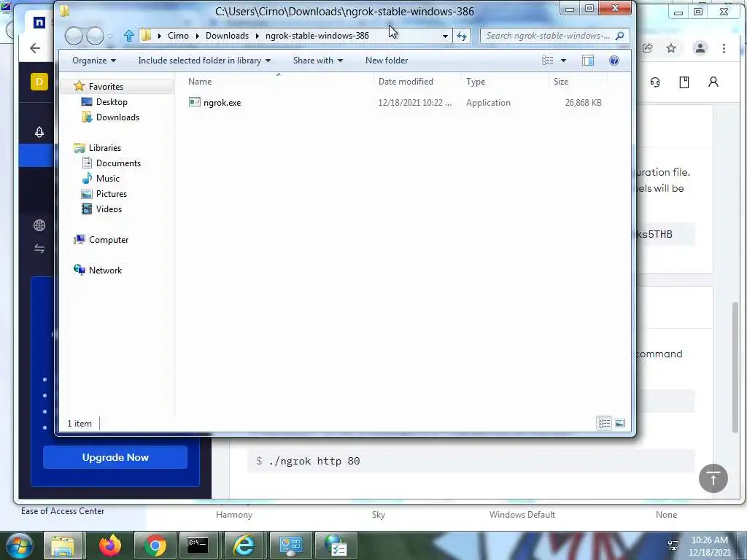Open Command Prompt from the taskbar
This screenshot has width=747, height=560.
[198, 545]
